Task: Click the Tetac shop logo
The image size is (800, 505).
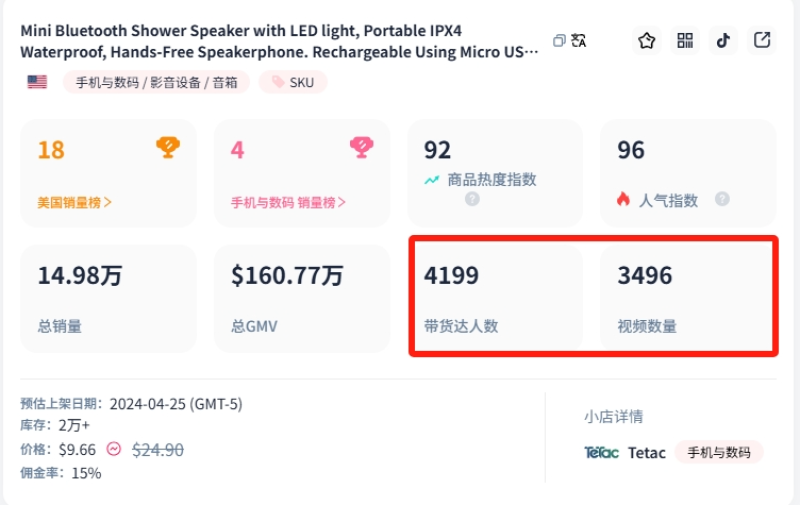Action: coord(602,452)
